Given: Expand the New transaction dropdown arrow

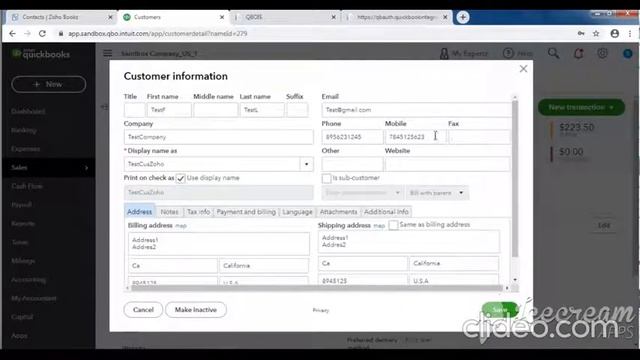Looking at the screenshot, I should tap(612, 107).
